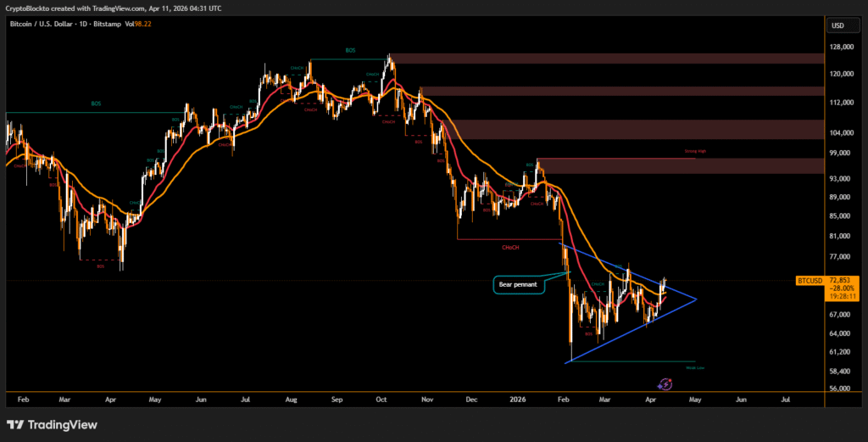
Task: Select the topmost red supply zone rectangle
Action: coord(606,59)
